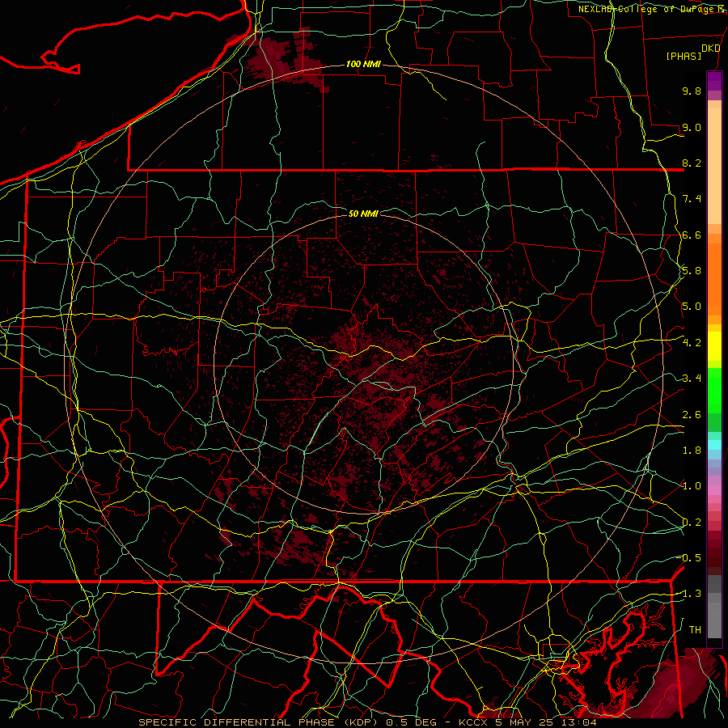This screenshot has height=728, width=728.
Task: Click the TH legend label
Action: [695, 629]
